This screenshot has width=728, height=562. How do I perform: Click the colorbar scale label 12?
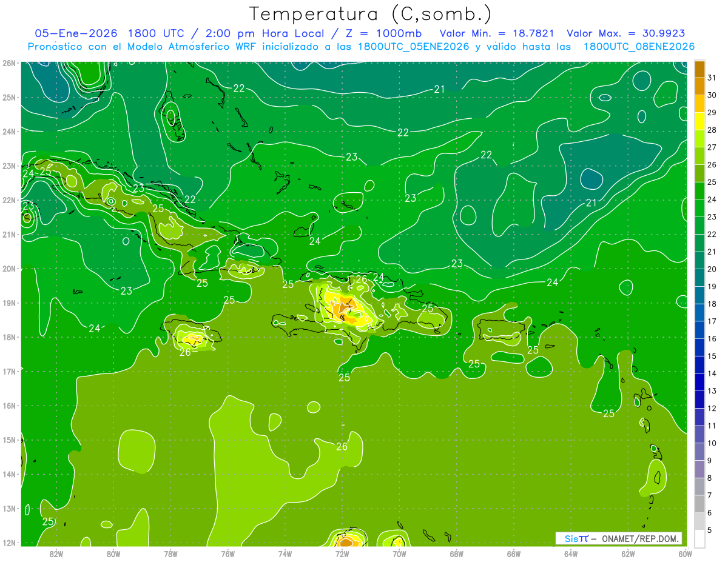point(712,408)
